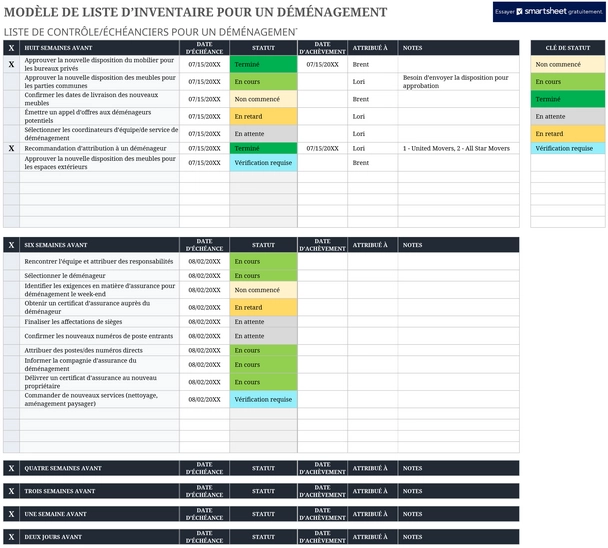Viewport: 608px width, 548px height.
Task: Open status dropdown 'Vérification requise' for espaces extérieurs
Action: (263, 163)
